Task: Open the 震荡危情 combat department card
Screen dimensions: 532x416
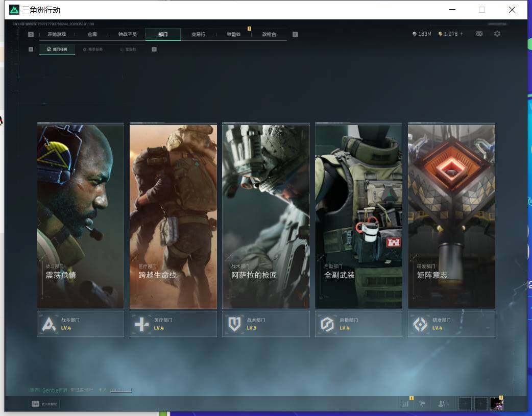Action: click(80, 216)
